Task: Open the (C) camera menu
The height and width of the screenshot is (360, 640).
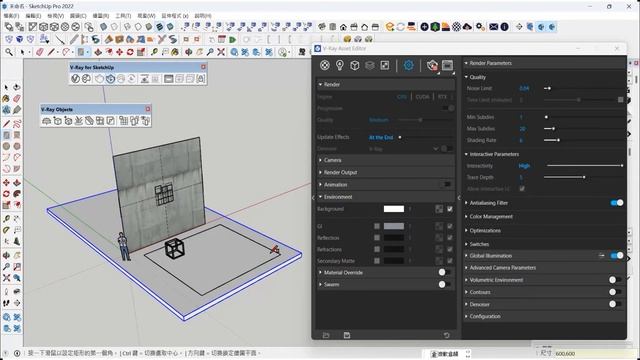Action: 78,16
